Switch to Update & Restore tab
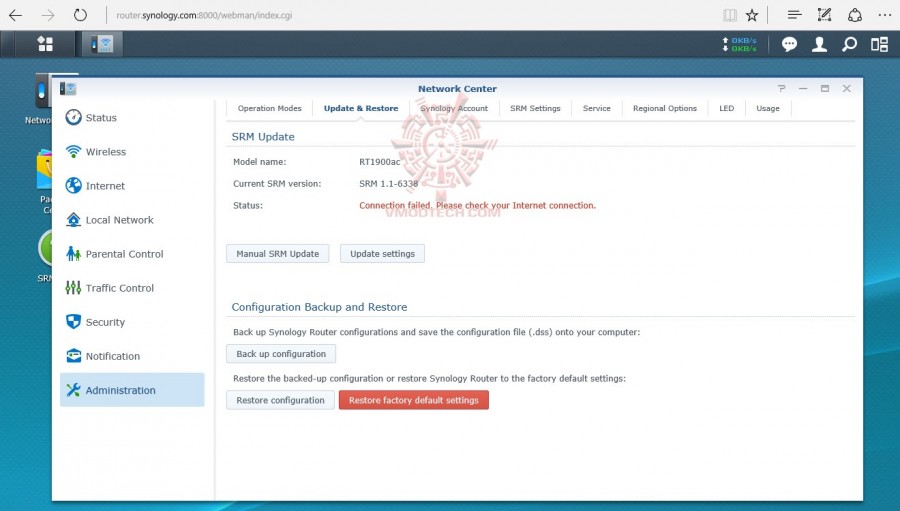Viewport: 900px width, 511px height. (361, 109)
